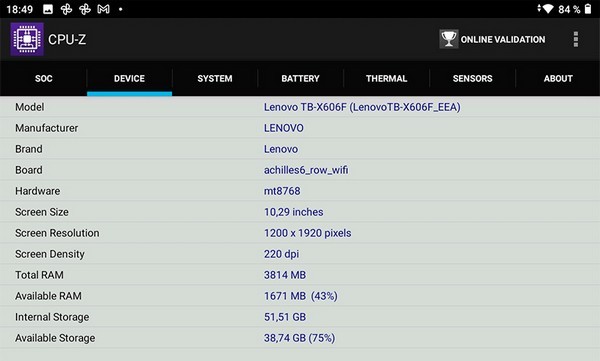Open the ABOUT tab

pos(558,78)
